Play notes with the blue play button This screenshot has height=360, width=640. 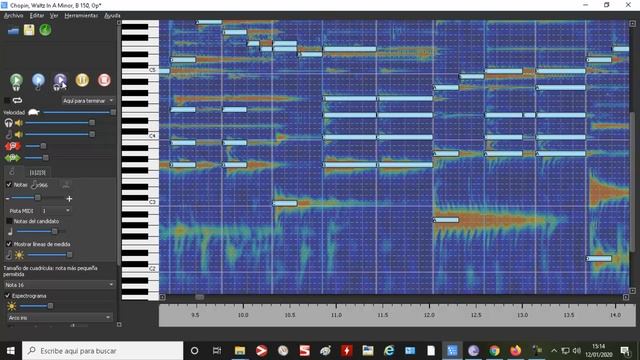point(38,81)
